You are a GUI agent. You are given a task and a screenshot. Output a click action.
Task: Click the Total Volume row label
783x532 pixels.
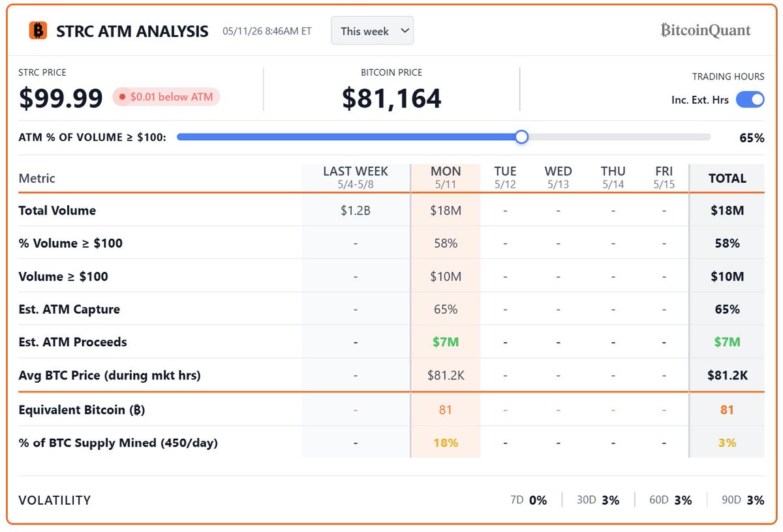pos(57,211)
